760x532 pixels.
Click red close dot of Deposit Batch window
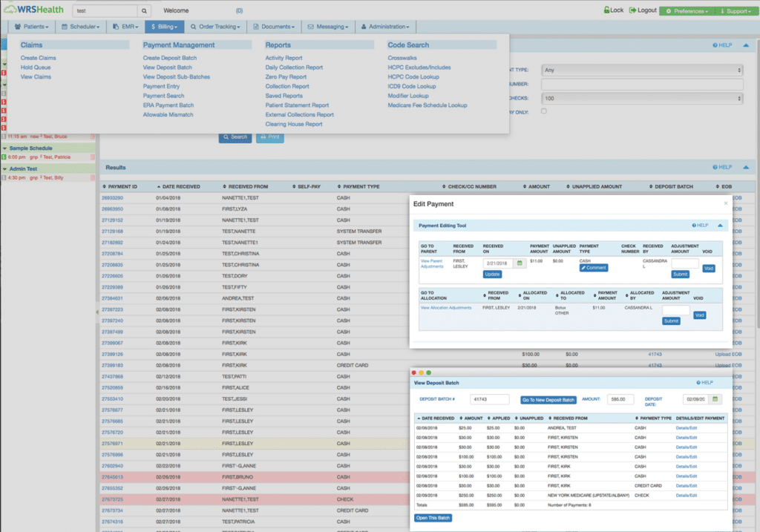(x=414, y=372)
